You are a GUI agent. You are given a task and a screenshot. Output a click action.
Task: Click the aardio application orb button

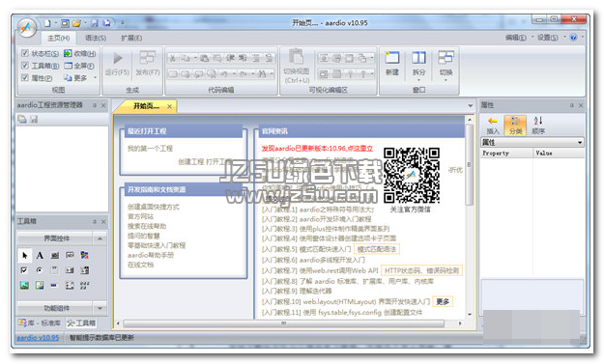click(27, 27)
